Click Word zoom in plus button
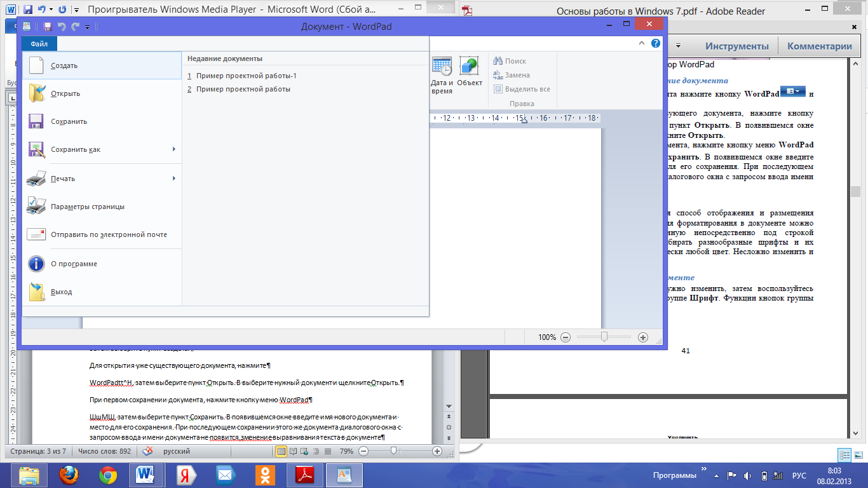 tap(437, 451)
